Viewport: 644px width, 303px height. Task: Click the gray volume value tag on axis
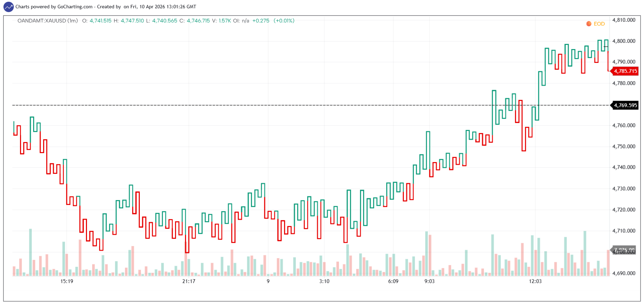tap(624, 249)
